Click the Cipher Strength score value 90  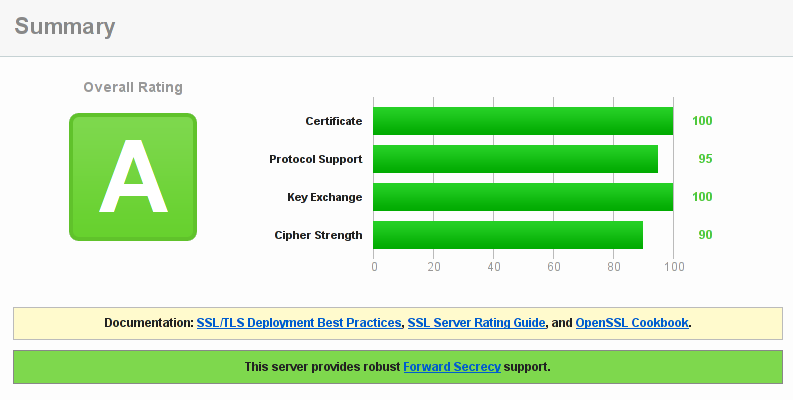pos(705,235)
